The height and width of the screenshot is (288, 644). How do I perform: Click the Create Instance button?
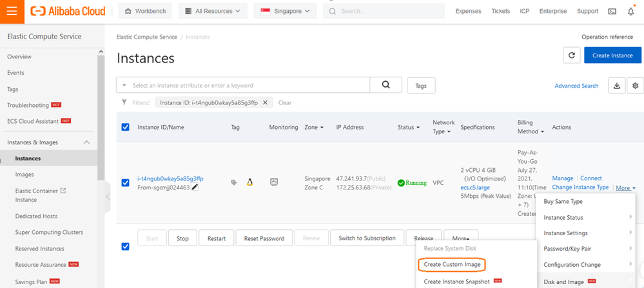pyautogui.click(x=612, y=55)
